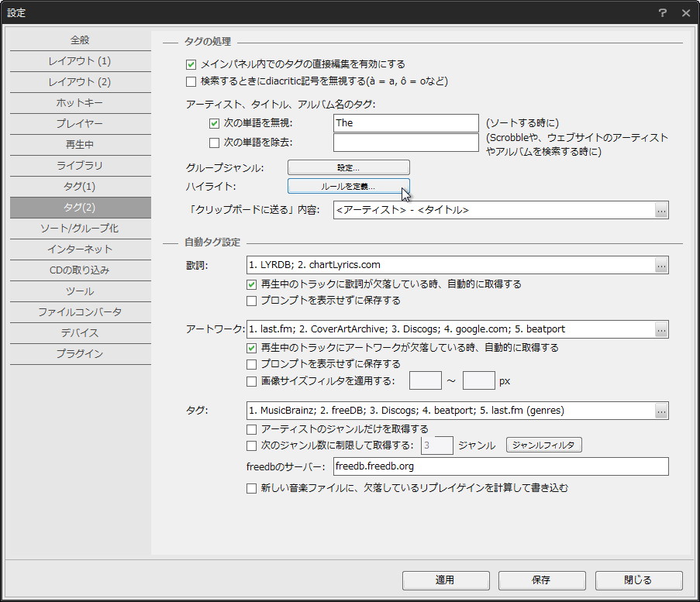Open group genre settings via the 設定 button
Image resolution: width=700 pixels, height=602 pixels.
(x=348, y=167)
